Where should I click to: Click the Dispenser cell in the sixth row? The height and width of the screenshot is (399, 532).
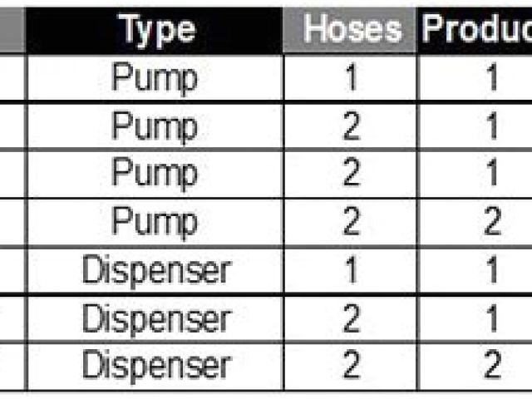pyautogui.click(x=155, y=318)
